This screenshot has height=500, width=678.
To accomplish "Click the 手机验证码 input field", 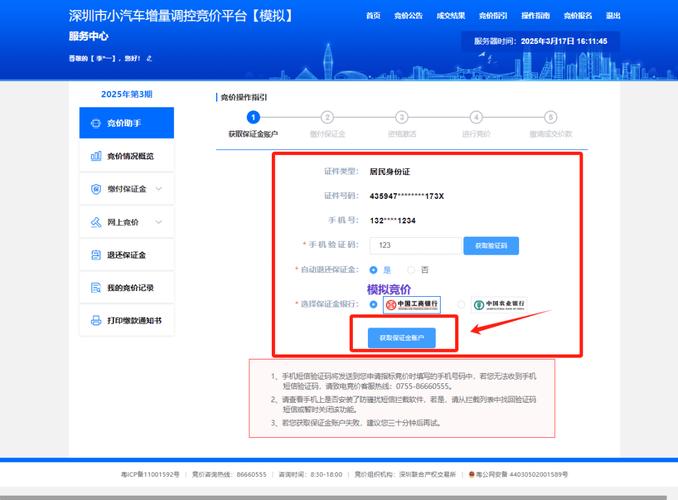I will 413,245.
